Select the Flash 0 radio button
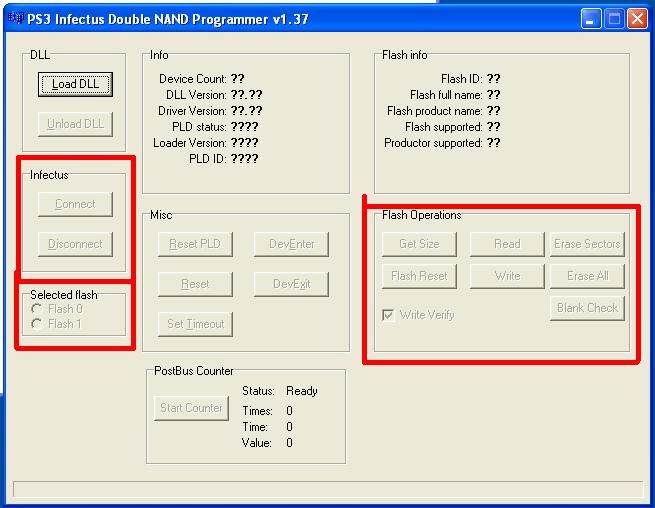Viewport: 655px width, 508px height. coord(56,309)
